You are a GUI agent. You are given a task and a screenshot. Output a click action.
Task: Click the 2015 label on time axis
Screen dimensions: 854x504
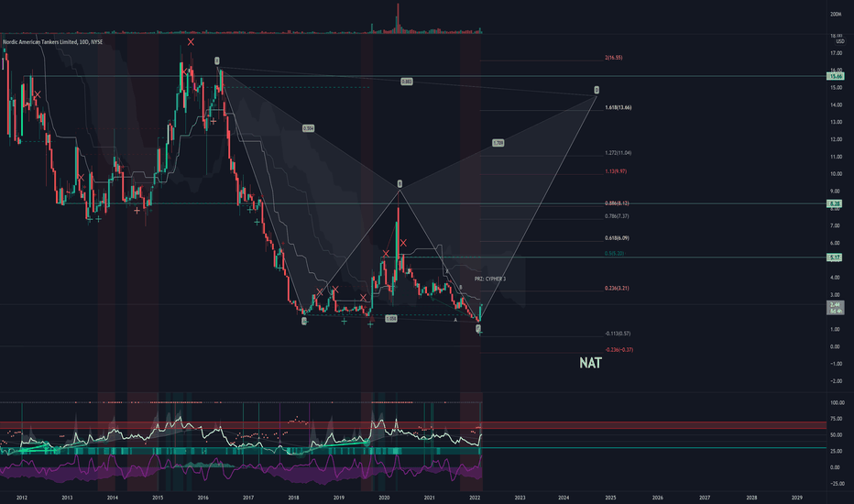tap(158, 498)
